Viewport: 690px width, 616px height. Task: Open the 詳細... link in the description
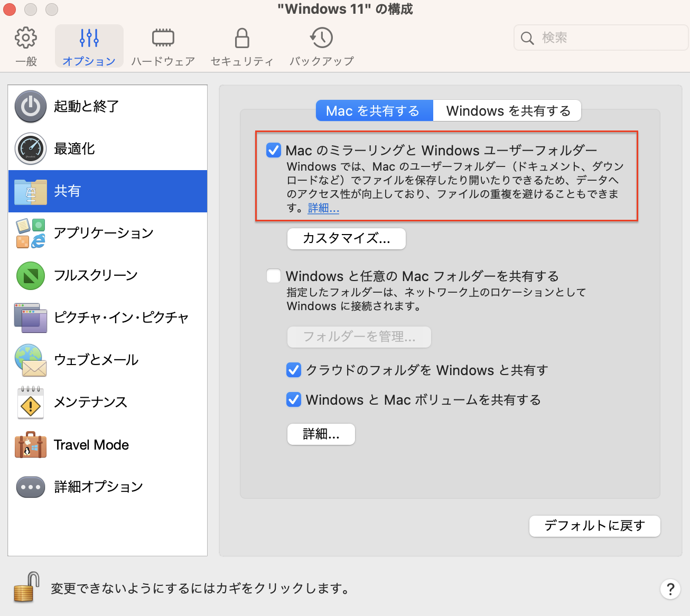(323, 208)
